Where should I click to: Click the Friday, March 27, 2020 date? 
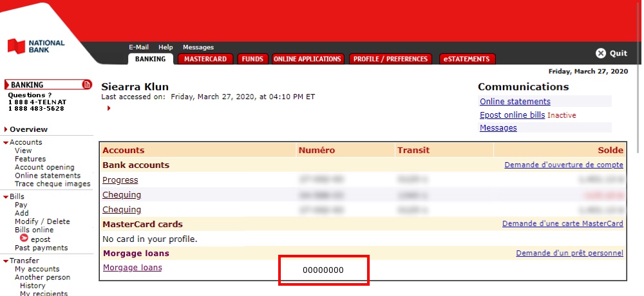pos(588,71)
